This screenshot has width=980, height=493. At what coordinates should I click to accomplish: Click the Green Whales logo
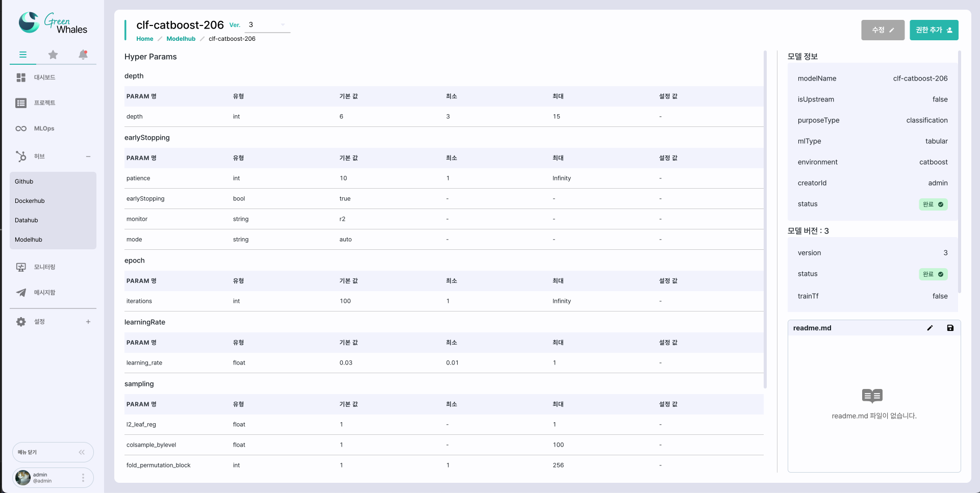click(x=53, y=23)
